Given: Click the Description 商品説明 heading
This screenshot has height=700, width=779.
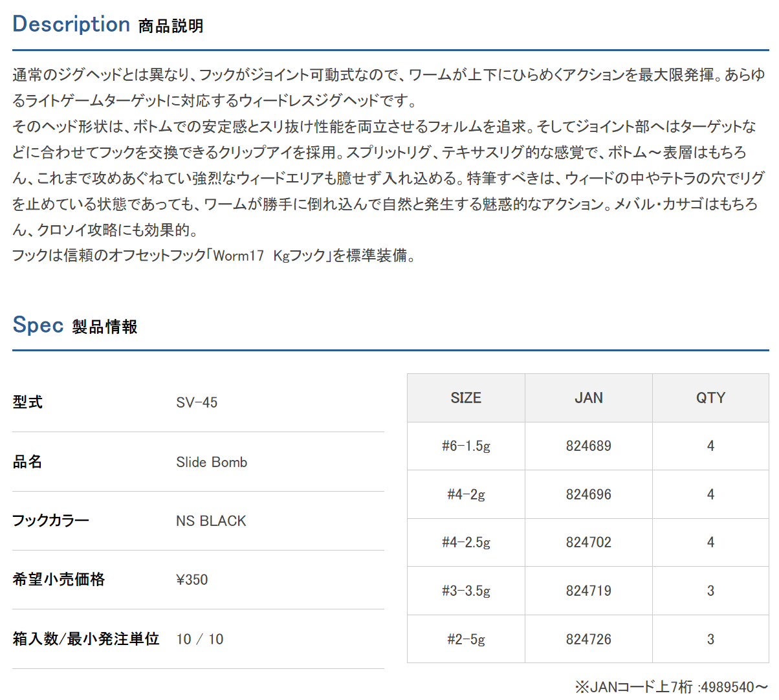Looking at the screenshot, I should click(x=108, y=25).
